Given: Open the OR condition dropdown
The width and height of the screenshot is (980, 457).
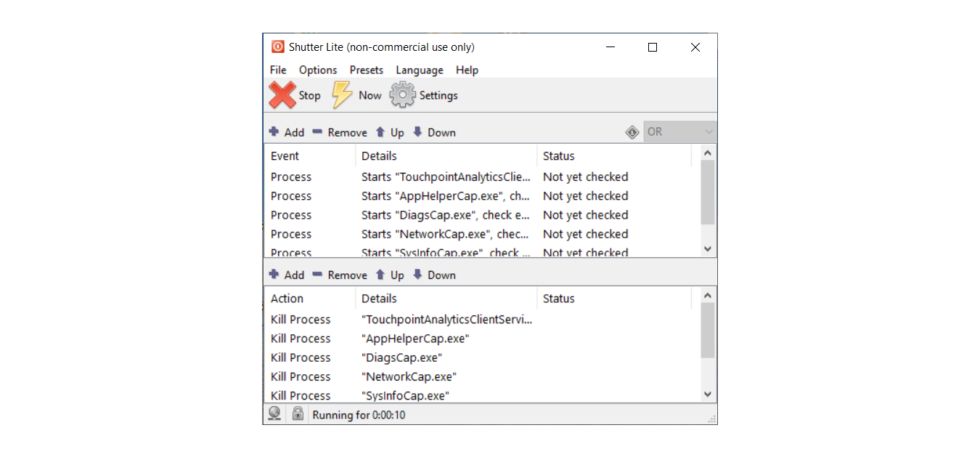Looking at the screenshot, I should 680,132.
